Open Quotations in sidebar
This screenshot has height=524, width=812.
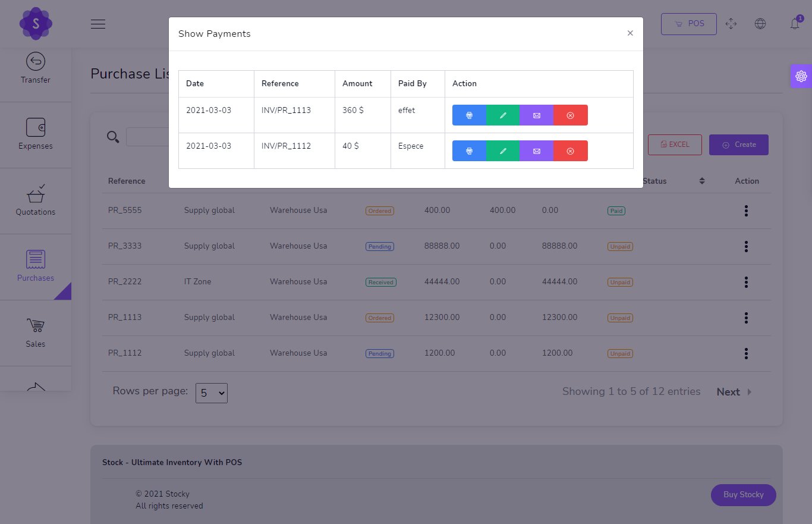[36, 200]
